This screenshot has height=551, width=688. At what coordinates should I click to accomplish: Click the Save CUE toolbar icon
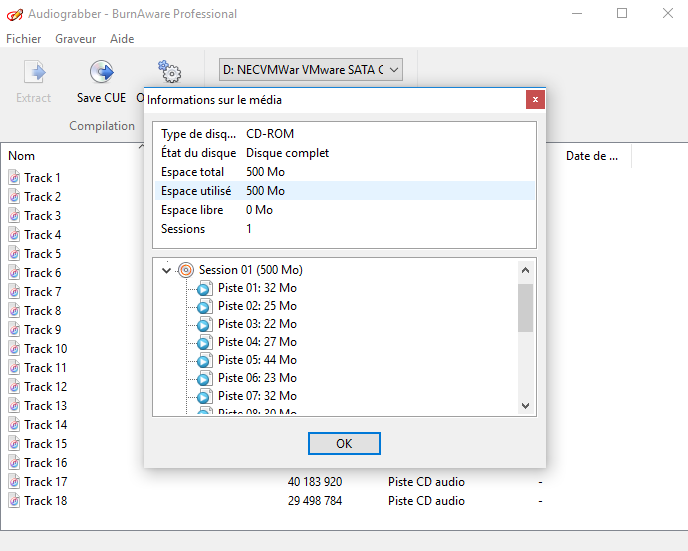click(x=101, y=73)
